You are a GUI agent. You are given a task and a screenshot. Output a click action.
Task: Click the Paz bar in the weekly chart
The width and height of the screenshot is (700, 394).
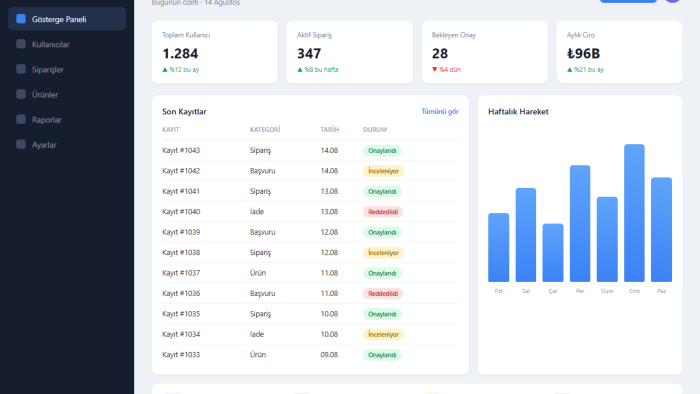pyautogui.click(x=662, y=230)
